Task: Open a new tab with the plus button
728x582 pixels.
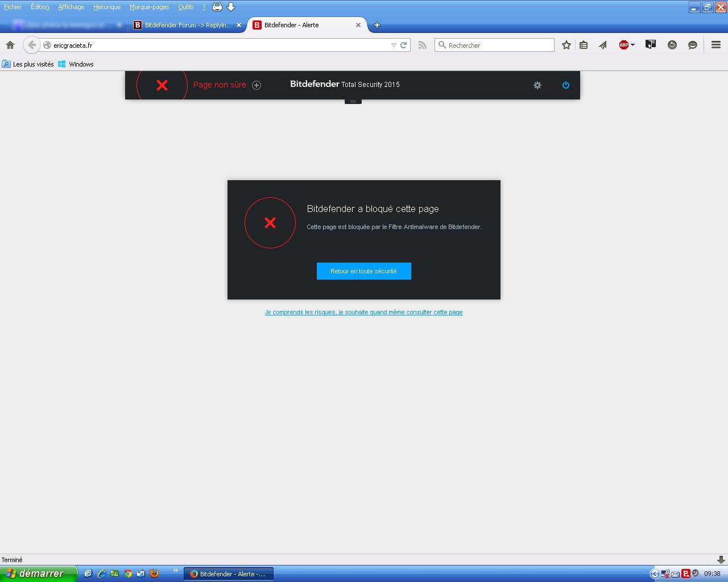Action: [x=377, y=25]
